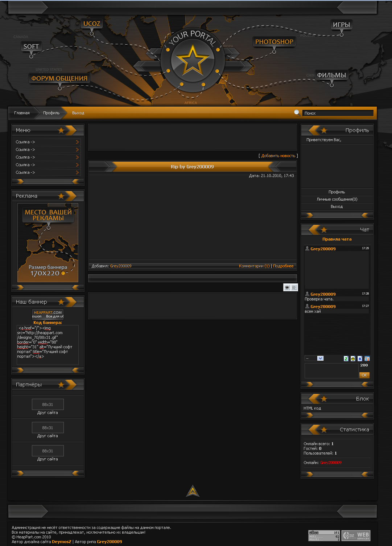This screenshot has width=392, height=546.
Task: Open the chat control panel icon
Action: 367,358
